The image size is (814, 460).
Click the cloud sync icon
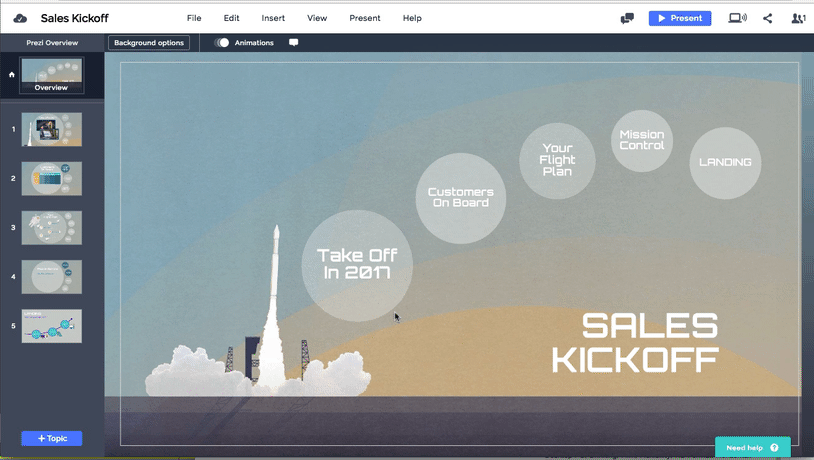click(x=20, y=18)
